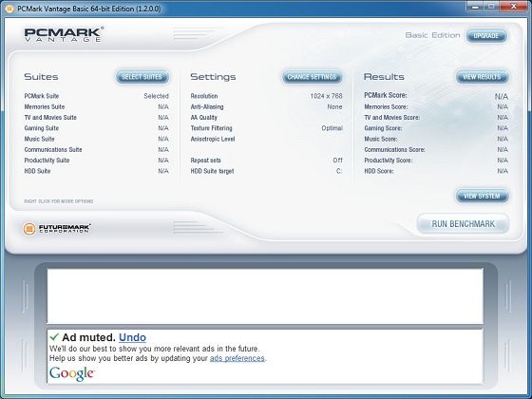This screenshot has height=399, width=532.
Task: Minimize the PCMark Vantage window
Action: [x=476, y=7]
